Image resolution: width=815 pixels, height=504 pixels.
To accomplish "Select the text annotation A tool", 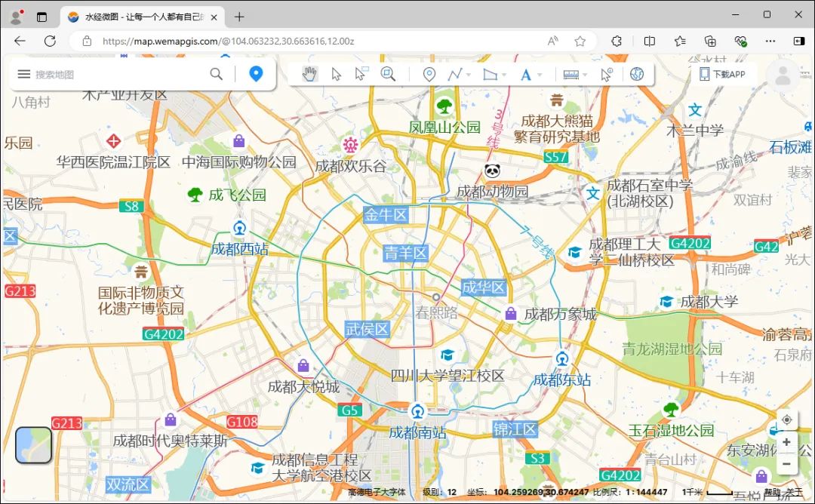I will (525, 75).
